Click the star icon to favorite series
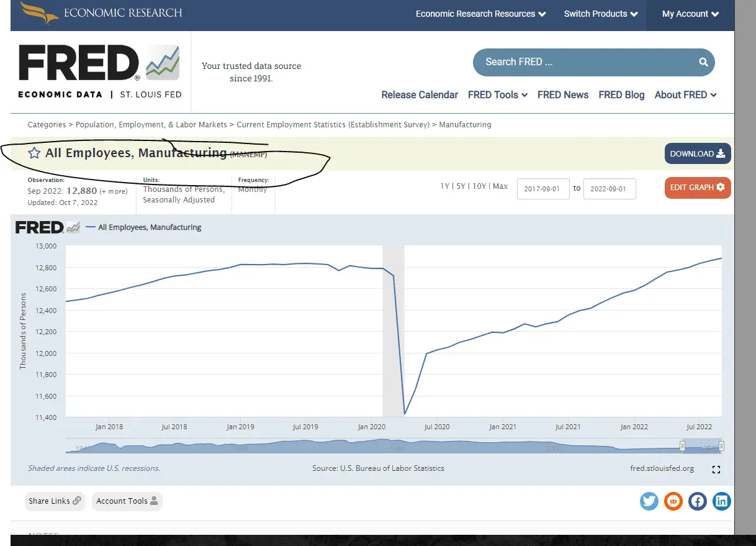756x546 pixels. (x=34, y=153)
